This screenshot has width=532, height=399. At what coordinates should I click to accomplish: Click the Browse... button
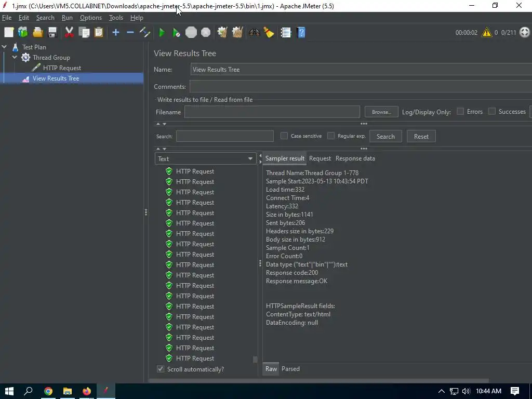coord(381,112)
